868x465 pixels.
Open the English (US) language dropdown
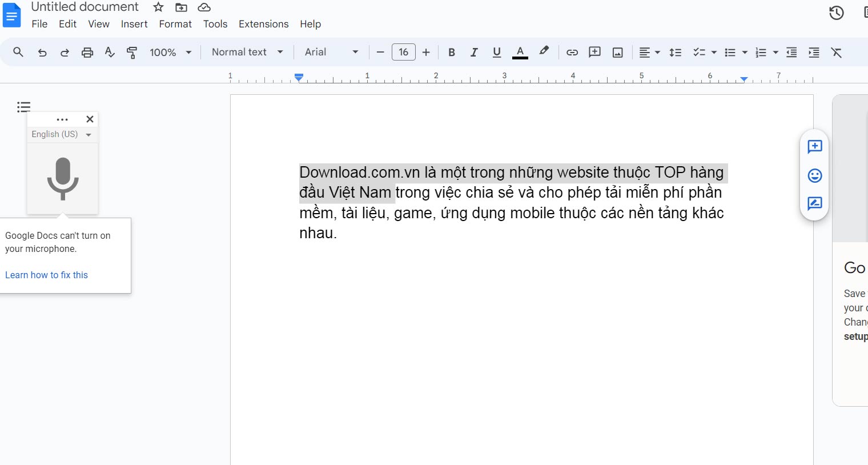(x=62, y=134)
